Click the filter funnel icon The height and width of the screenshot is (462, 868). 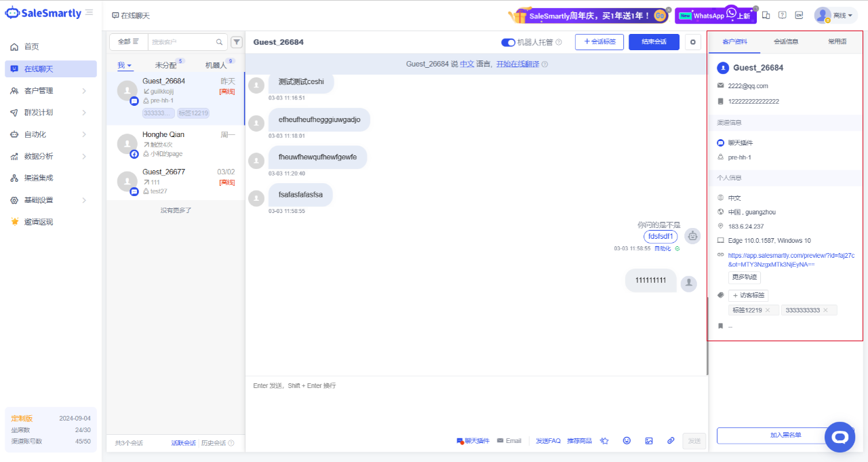(237, 42)
